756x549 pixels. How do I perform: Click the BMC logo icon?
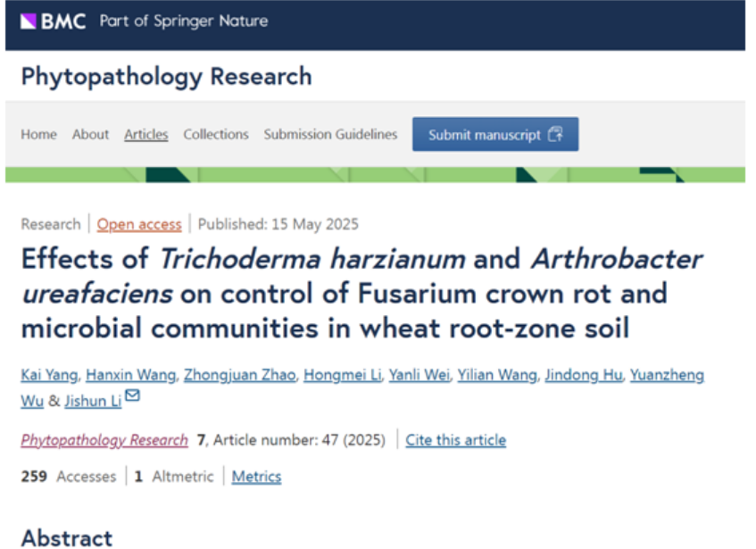(29, 21)
